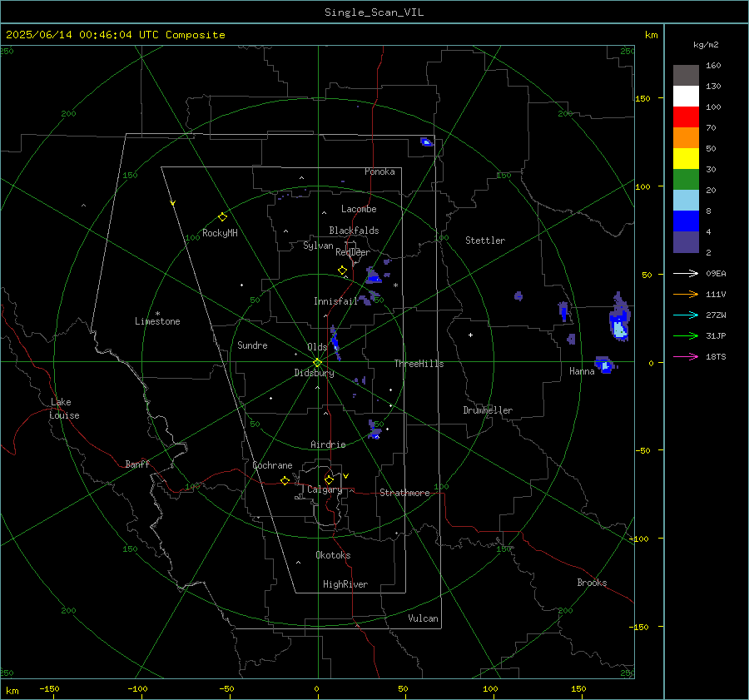The height and width of the screenshot is (700, 749).
Task: Click the storm cell near Ponoka's northeast
Action: [x=426, y=141]
